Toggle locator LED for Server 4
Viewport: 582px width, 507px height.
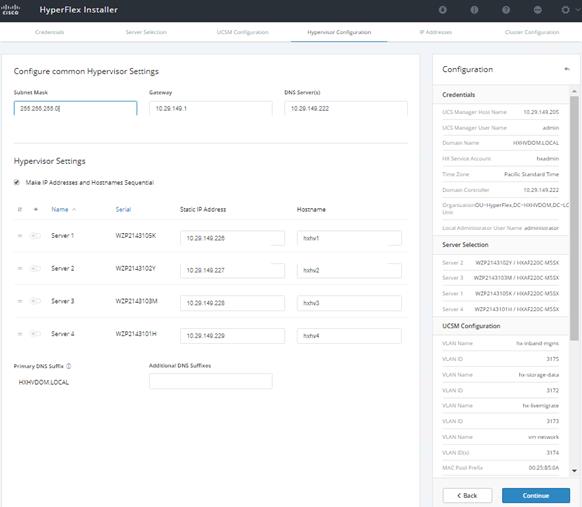pos(35,334)
